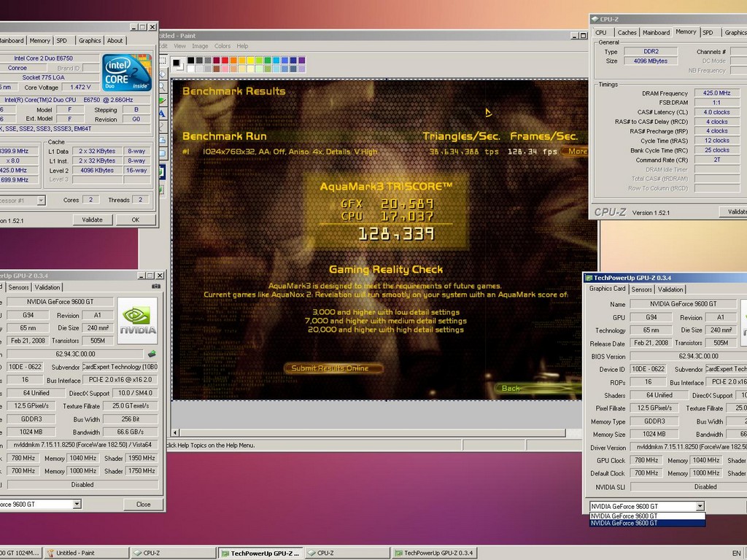Image resolution: width=747 pixels, height=560 pixels.
Task: Click the Polygon tool in Paint
Action: (x=163, y=141)
